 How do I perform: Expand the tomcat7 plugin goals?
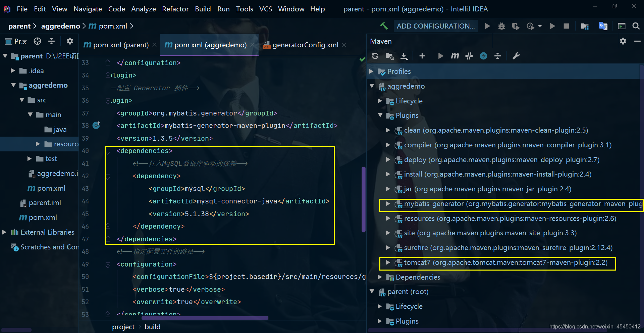tap(388, 262)
